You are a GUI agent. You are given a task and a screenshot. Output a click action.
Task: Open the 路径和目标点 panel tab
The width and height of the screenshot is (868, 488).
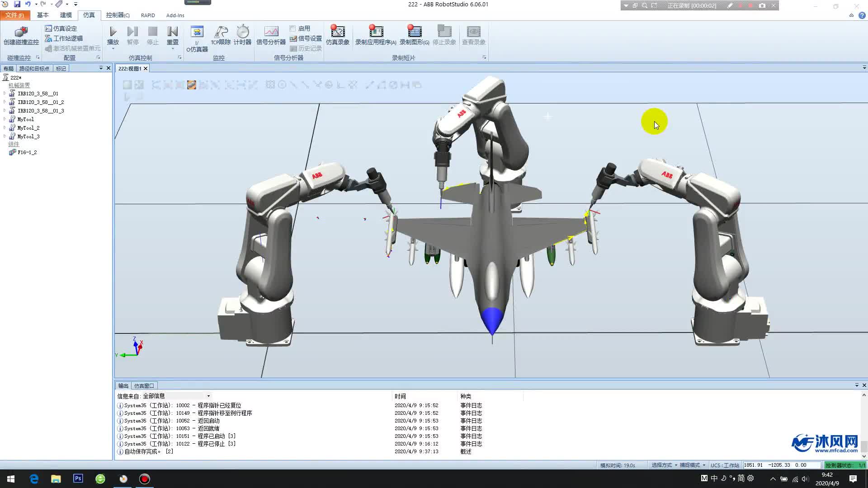34,68
